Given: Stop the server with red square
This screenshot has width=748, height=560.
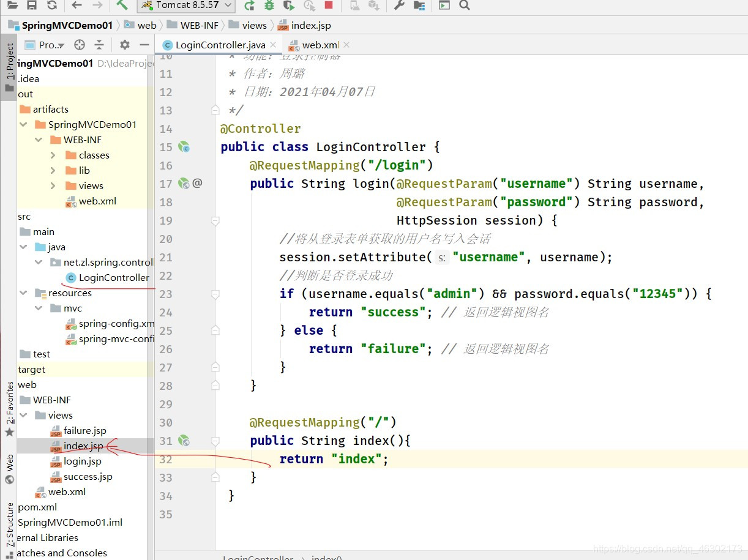Looking at the screenshot, I should [329, 6].
